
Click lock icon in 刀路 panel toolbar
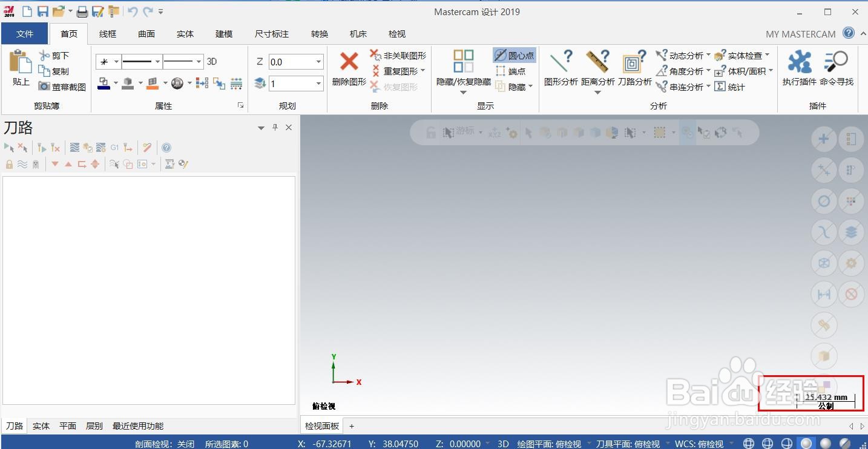9,164
